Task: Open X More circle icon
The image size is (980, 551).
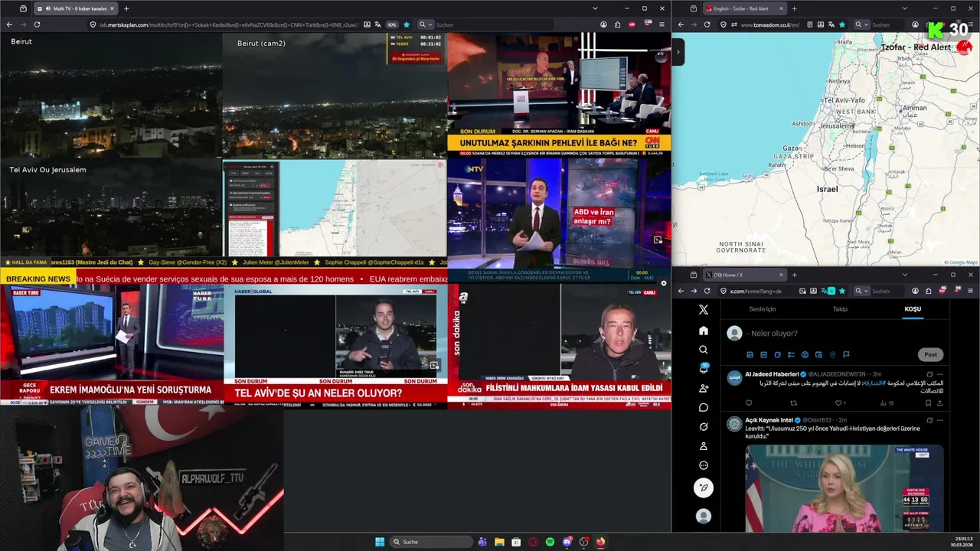Action: click(704, 465)
